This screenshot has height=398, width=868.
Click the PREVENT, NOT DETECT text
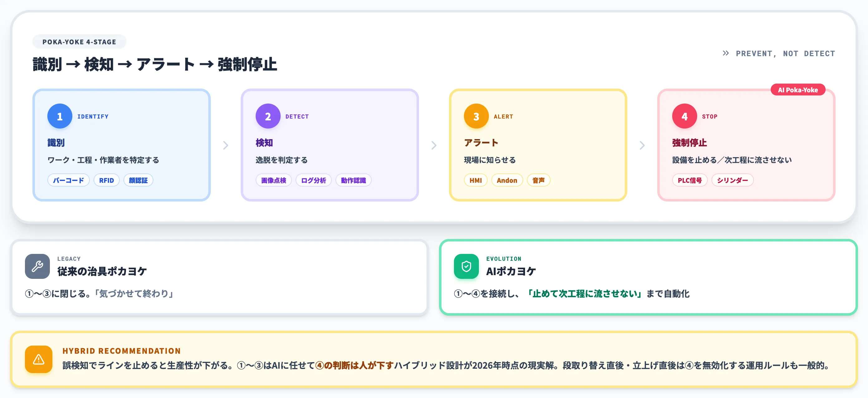(785, 54)
